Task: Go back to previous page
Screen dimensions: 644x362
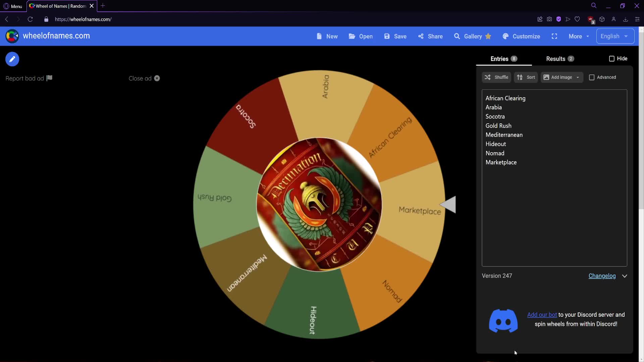Action: click(x=7, y=19)
